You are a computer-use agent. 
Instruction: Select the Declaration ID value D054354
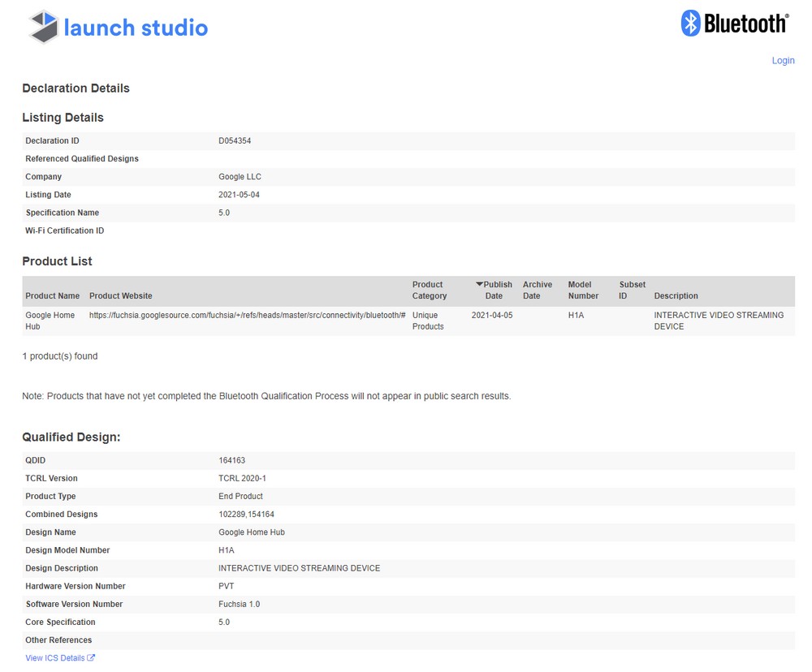point(235,140)
